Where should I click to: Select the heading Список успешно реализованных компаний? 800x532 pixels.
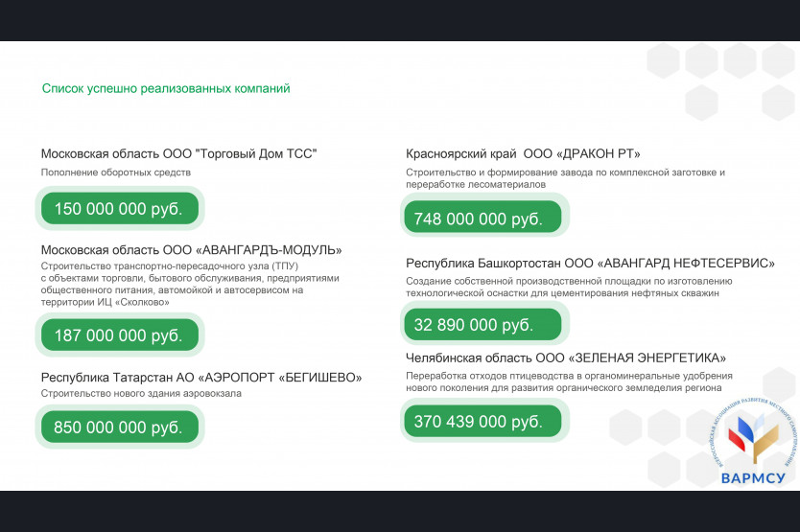click(166, 89)
